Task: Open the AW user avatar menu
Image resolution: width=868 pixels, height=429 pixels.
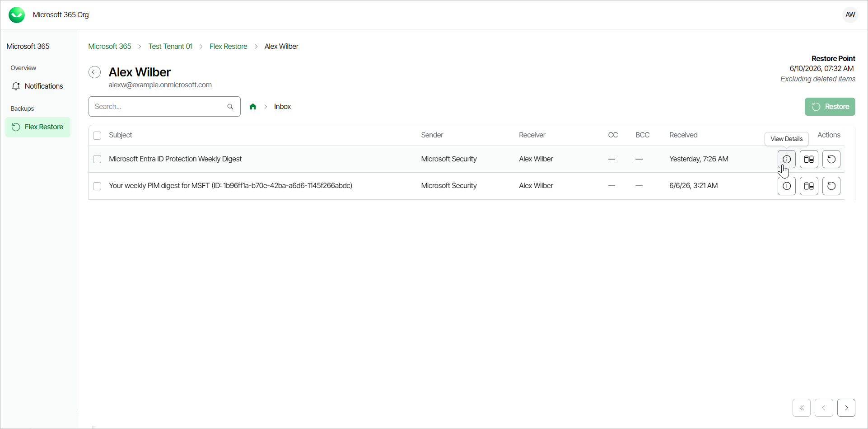Action: pyautogui.click(x=850, y=14)
